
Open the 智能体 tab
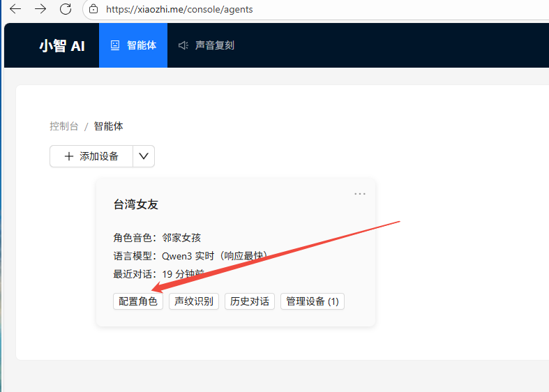coord(133,45)
